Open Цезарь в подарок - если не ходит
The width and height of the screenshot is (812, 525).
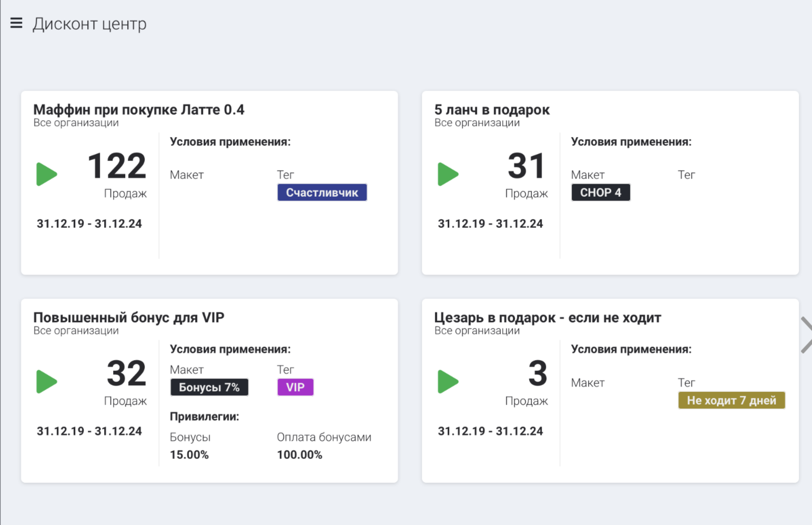[x=547, y=317]
